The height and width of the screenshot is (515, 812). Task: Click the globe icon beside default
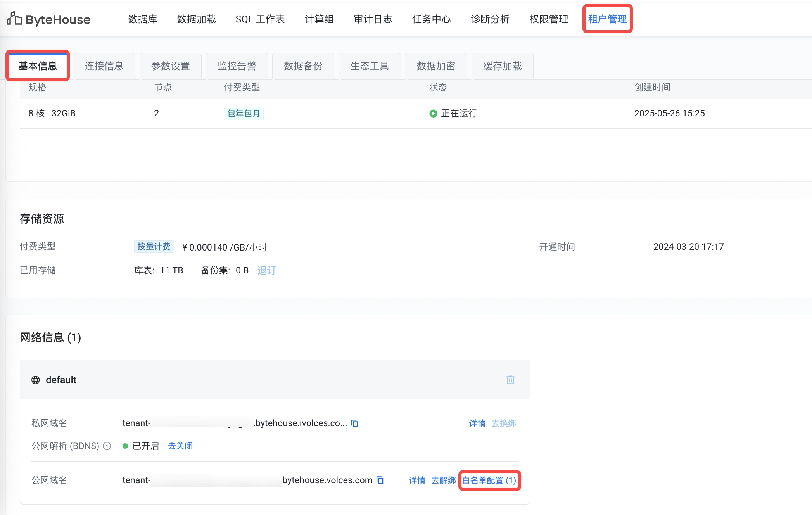(36, 380)
